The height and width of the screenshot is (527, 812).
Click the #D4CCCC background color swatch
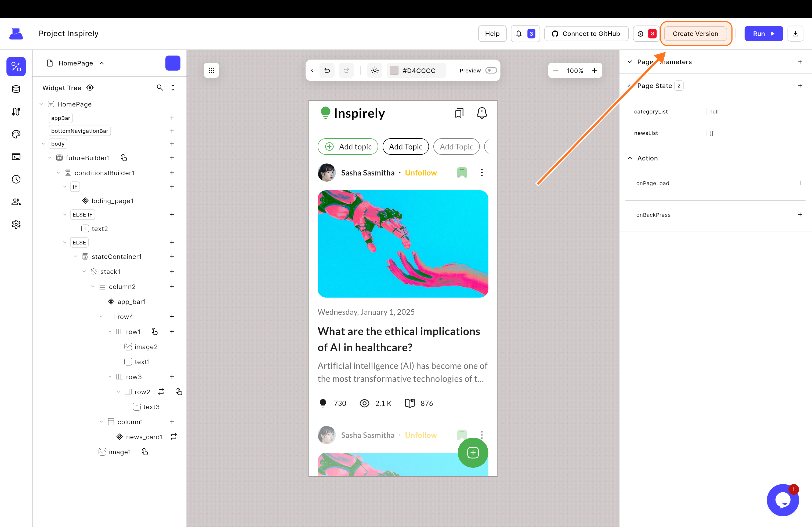[394, 71]
